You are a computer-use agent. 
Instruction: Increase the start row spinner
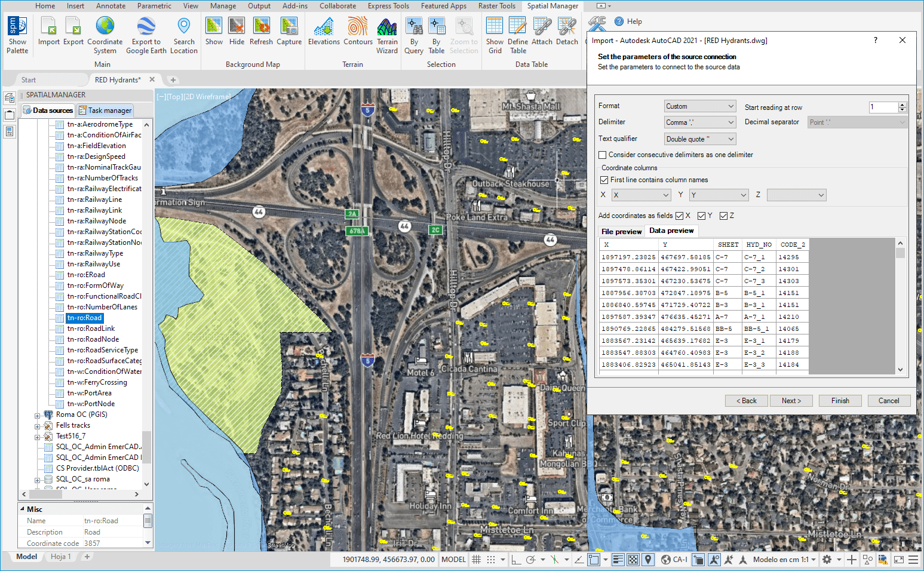click(x=902, y=105)
